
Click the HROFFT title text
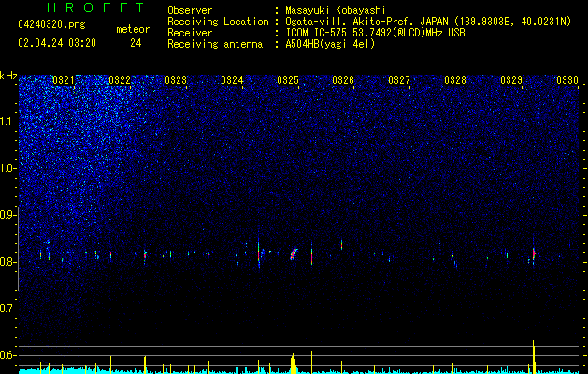95,7
